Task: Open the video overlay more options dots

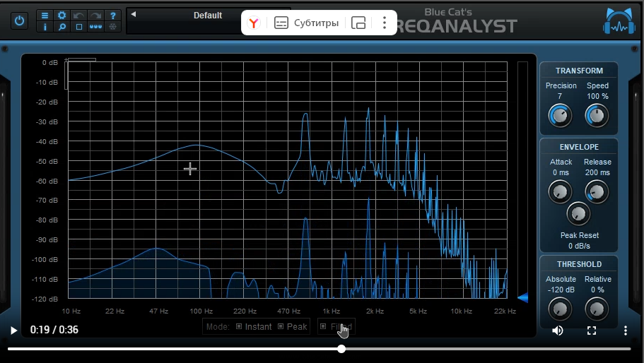Action: (385, 23)
